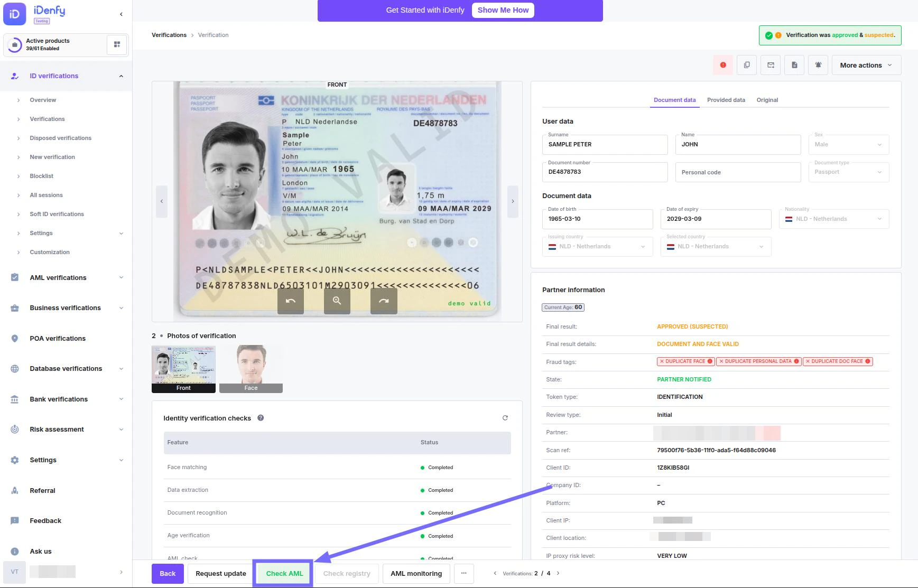Click Show Me How button
This screenshot has height=588, width=918.
click(x=503, y=10)
